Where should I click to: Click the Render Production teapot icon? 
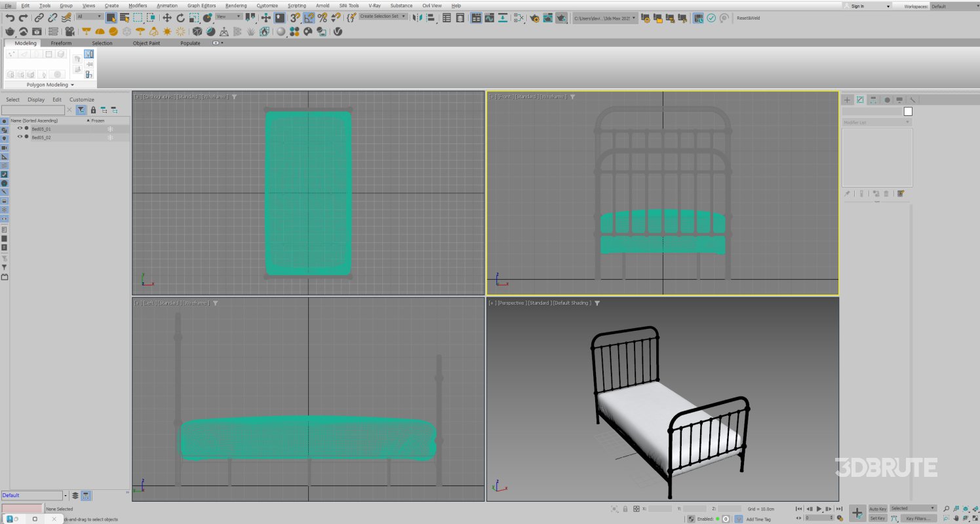pyautogui.click(x=560, y=18)
